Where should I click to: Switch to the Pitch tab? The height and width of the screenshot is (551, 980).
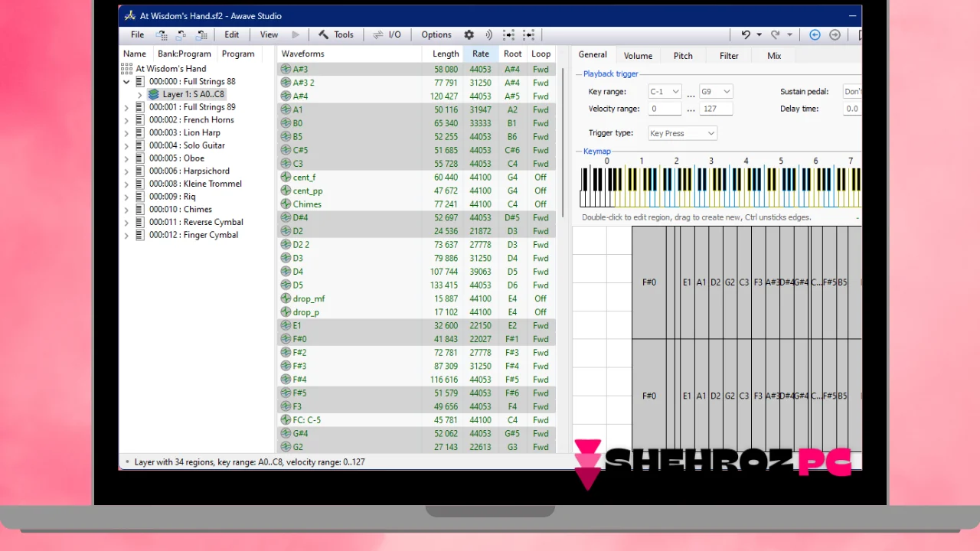683,56
